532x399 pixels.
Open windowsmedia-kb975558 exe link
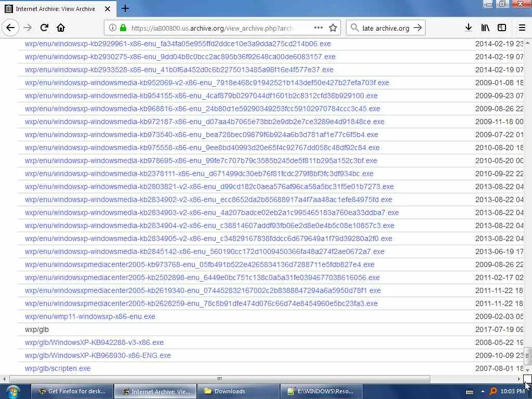coord(202,148)
